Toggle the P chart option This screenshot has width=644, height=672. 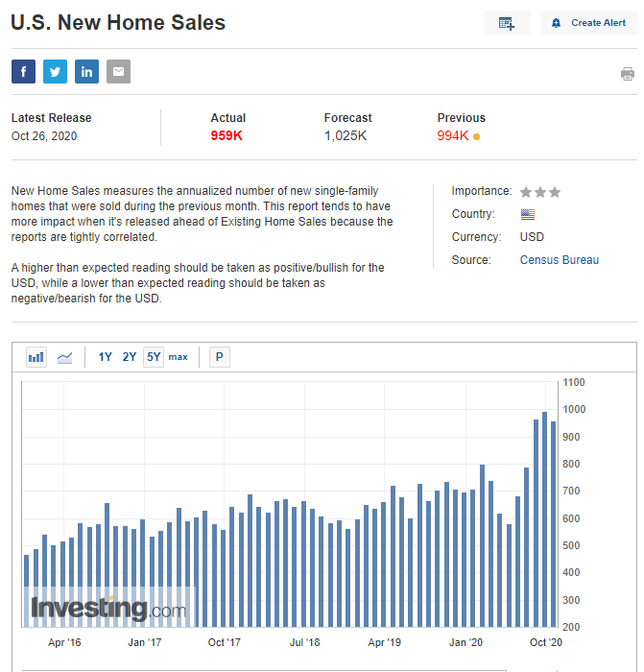[x=219, y=357]
